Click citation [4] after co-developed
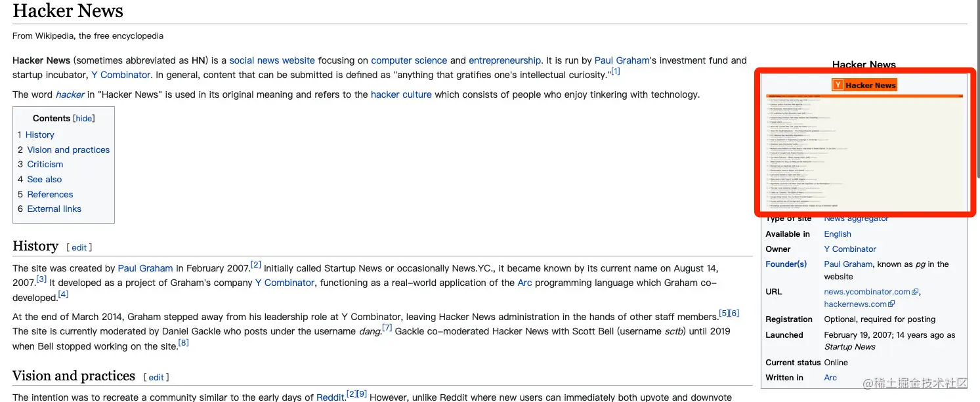Viewport: 980px width, 402px height. coord(63,294)
